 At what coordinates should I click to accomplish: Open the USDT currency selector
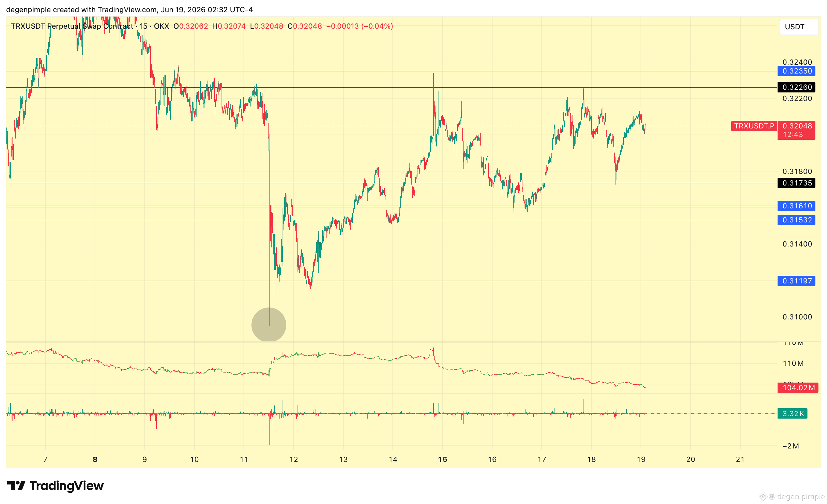click(798, 27)
